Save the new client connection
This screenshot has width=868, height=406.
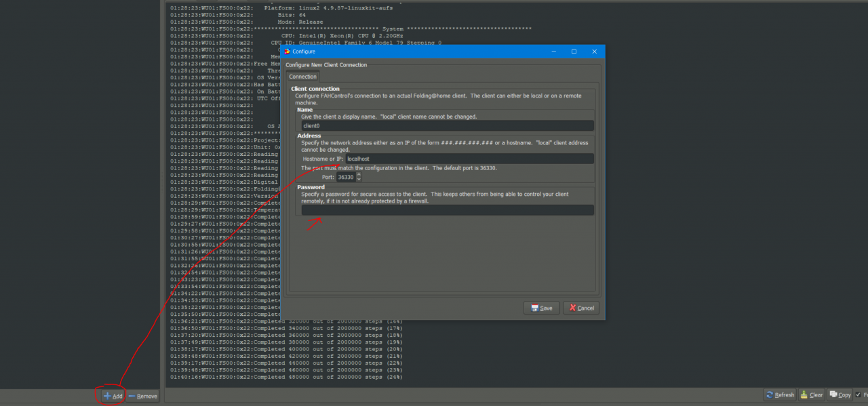click(x=542, y=308)
